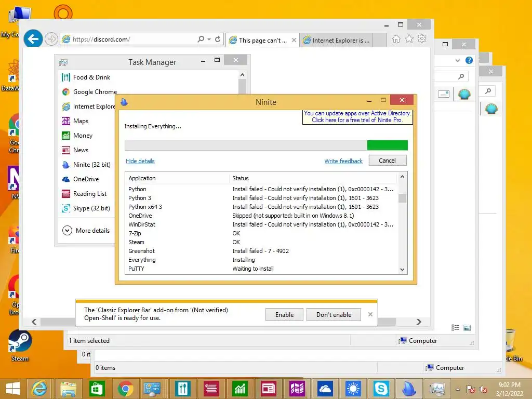Click the search magnifier in the address bar
This screenshot has width=532, height=399.
tap(201, 39)
